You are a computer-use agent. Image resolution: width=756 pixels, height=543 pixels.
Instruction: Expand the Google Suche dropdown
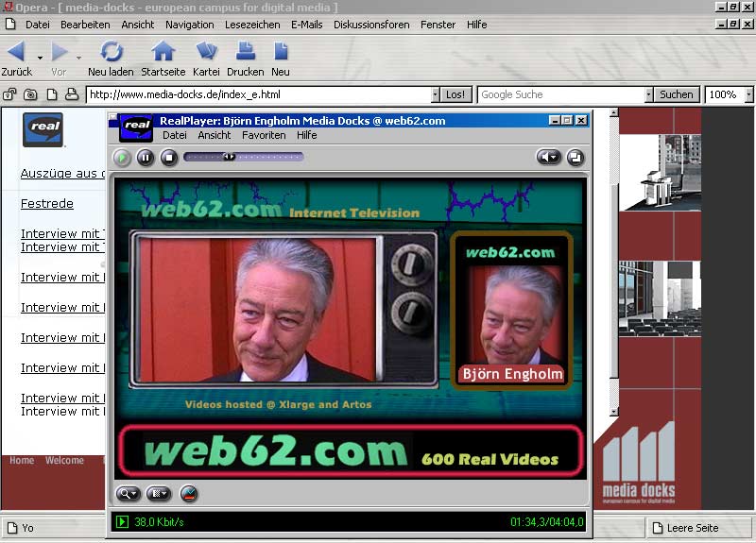click(648, 94)
